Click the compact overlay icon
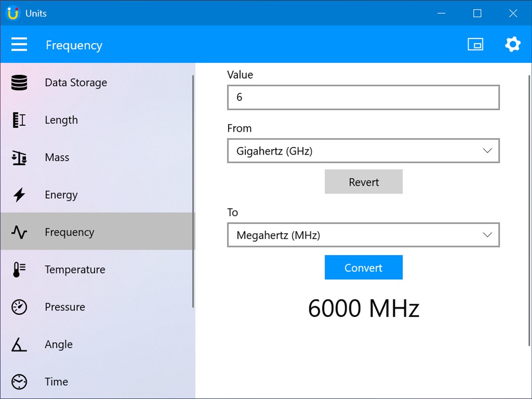Viewport: 532px width, 399px height. pyautogui.click(x=475, y=44)
